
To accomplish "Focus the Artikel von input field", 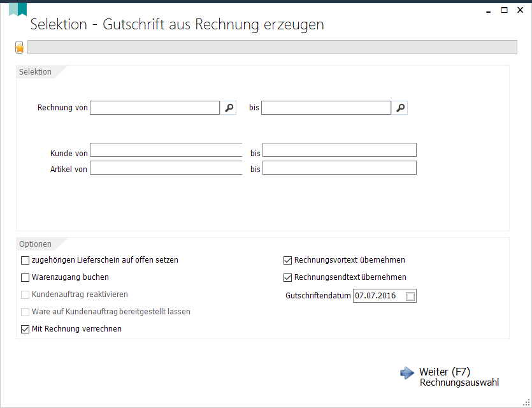I will 166,168.
